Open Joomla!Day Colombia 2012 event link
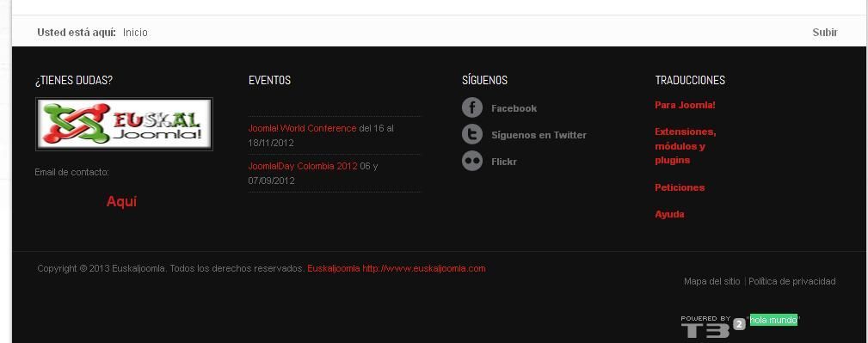This screenshot has height=343, width=868. point(303,166)
